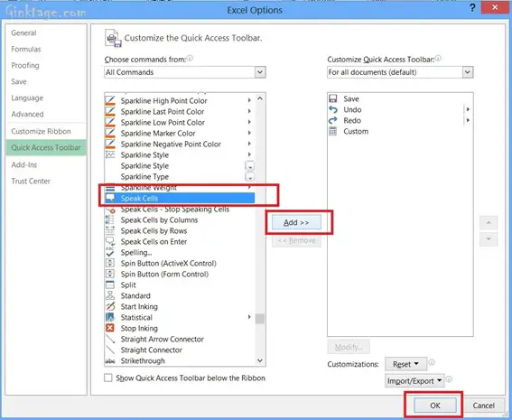Expand the Statistical submenu arrow
The height and width of the screenshot is (420, 512).
tap(249, 317)
